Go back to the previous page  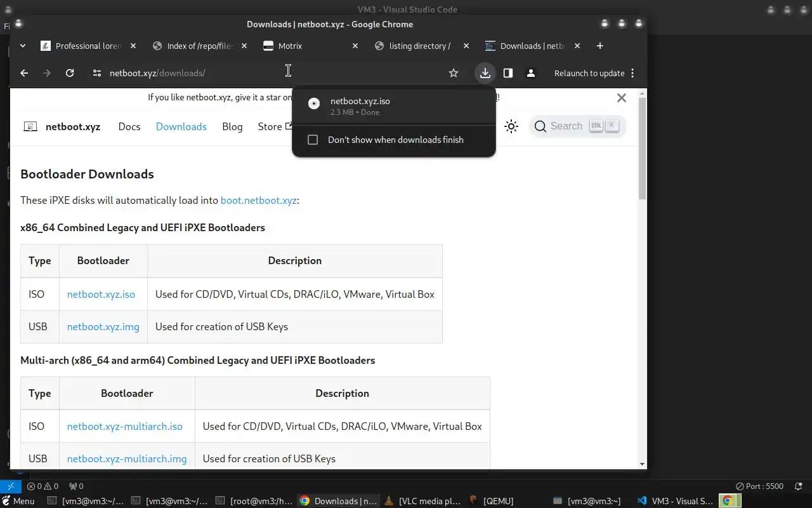[x=24, y=73]
